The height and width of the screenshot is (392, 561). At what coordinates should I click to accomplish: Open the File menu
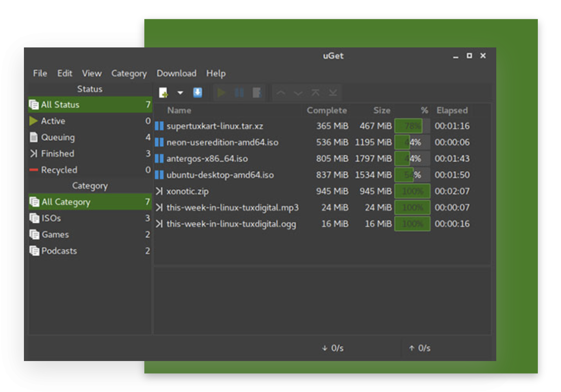click(x=40, y=73)
